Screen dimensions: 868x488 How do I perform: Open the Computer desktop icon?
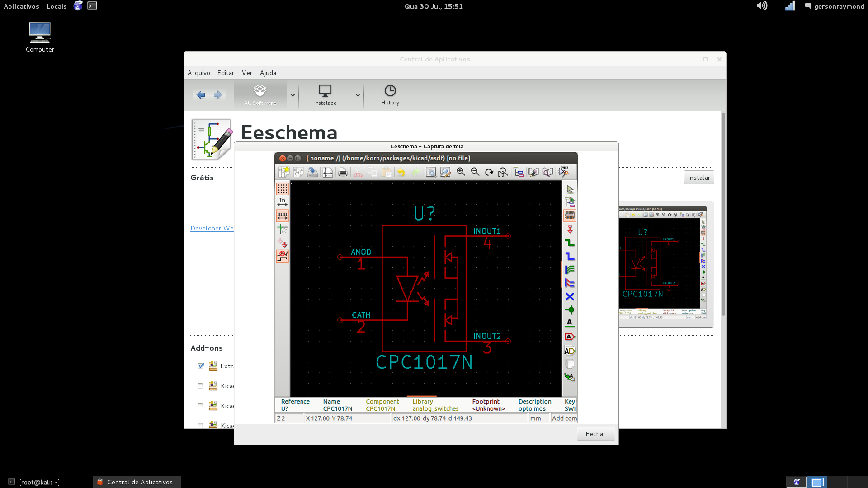tap(40, 37)
